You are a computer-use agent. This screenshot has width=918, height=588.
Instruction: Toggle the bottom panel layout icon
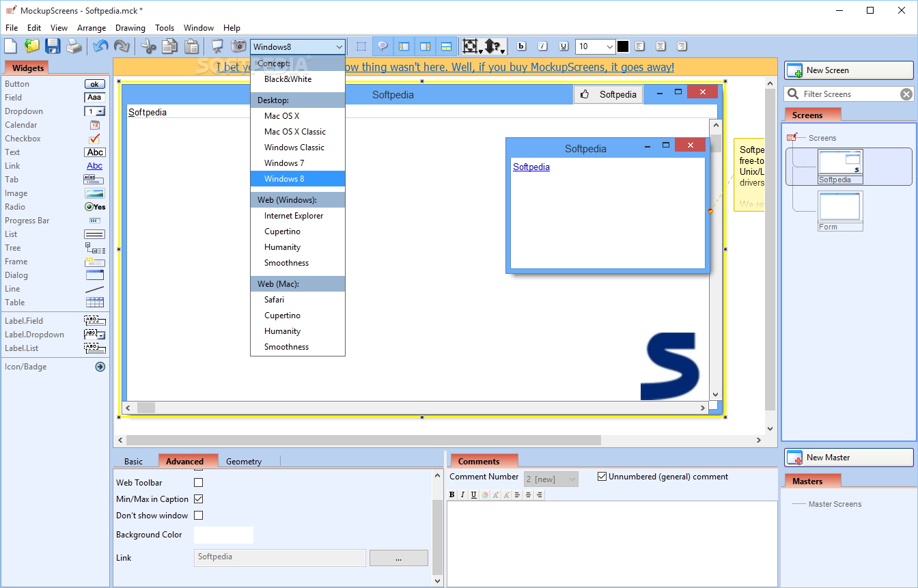click(x=446, y=46)
